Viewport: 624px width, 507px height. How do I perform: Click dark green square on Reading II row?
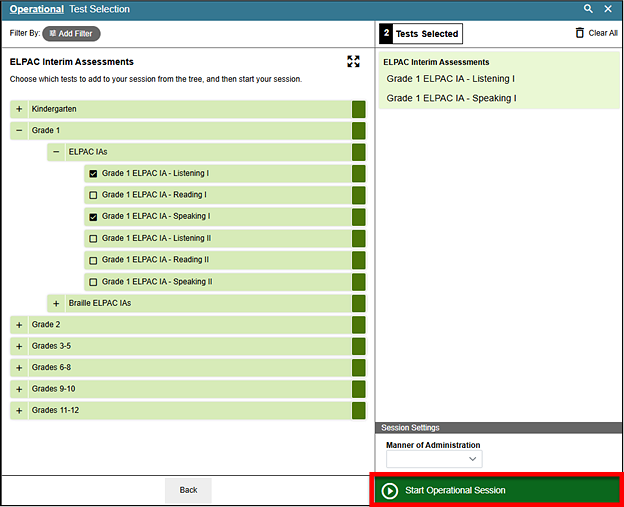(x=359, y=260)
